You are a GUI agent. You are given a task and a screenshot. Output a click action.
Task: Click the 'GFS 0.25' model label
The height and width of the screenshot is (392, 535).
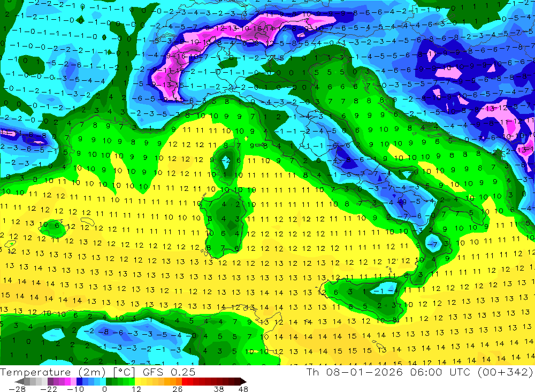(169, 372)
